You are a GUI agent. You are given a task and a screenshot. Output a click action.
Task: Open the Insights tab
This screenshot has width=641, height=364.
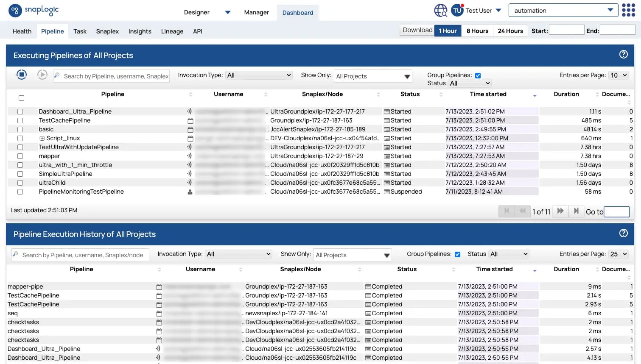point(140,31)
